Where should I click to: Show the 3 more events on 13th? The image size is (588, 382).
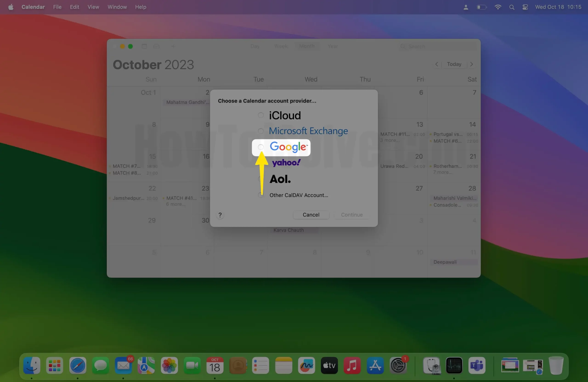click(390, 140)
